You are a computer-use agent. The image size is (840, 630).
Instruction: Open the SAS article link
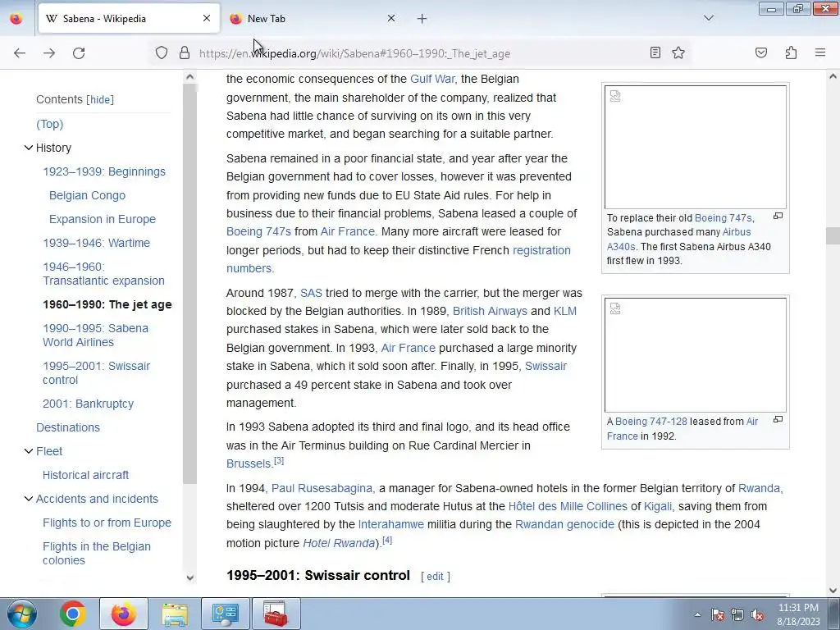tap(311, 293)
